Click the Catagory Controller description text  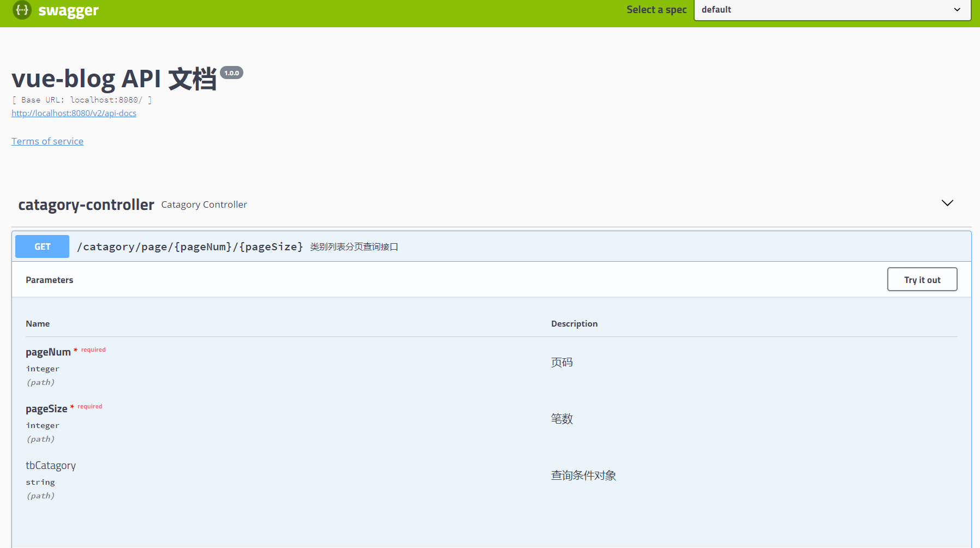204,204
